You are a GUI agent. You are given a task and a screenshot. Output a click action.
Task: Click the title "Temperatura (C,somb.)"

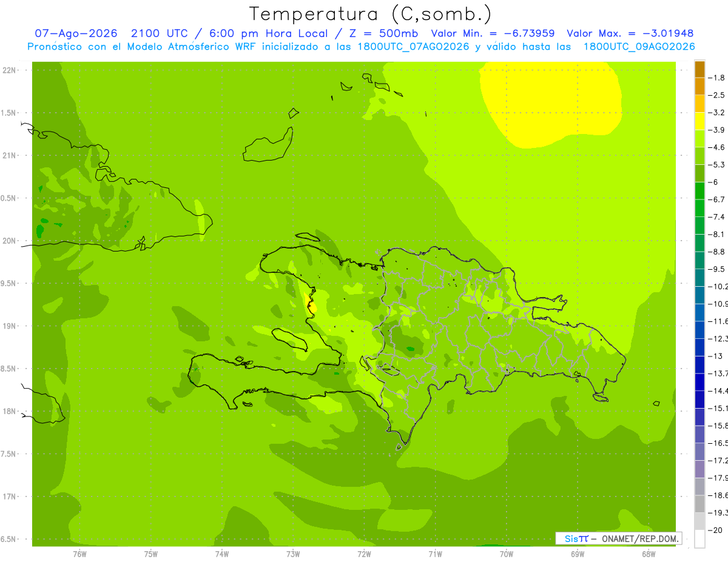(x=371, y=13)
